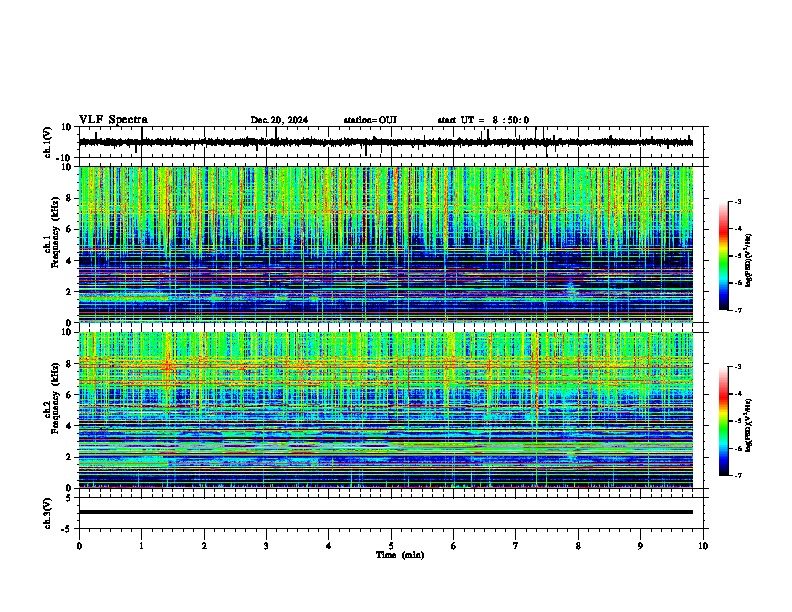Click time axis tick label "0"
The image size is (792, 612).
(79, 546)
